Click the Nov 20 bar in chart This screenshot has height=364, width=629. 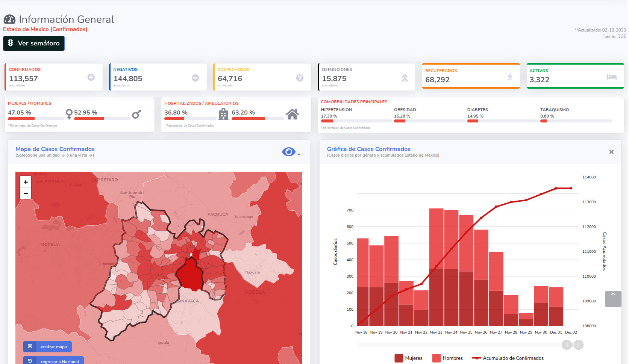tap(391, 281)
